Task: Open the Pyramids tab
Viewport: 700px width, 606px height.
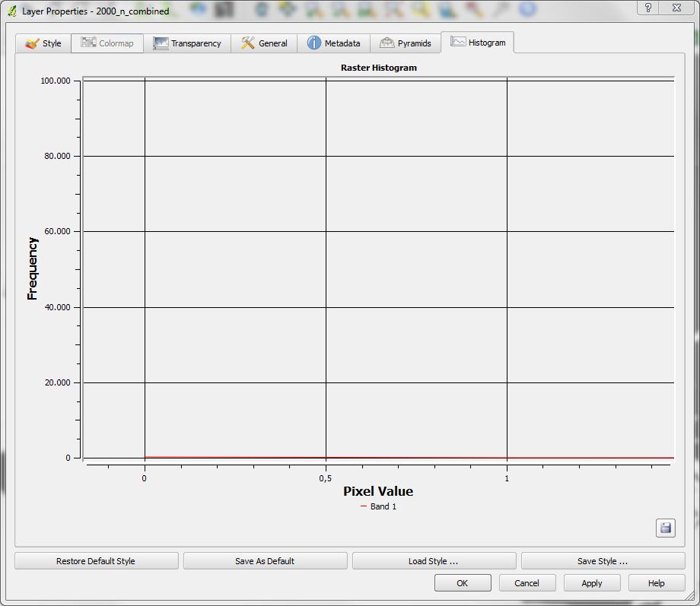Action: click(406, 43)
